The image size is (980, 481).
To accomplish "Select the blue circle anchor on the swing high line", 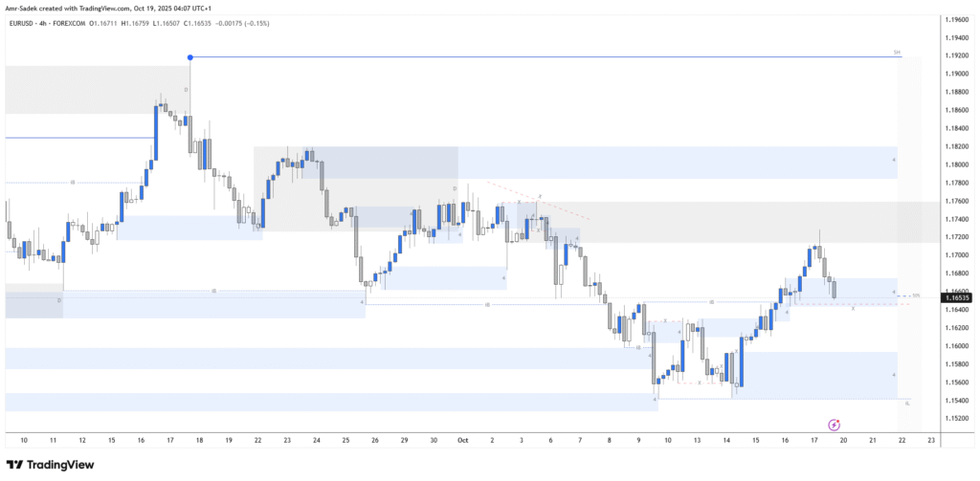I will point(189,57).
